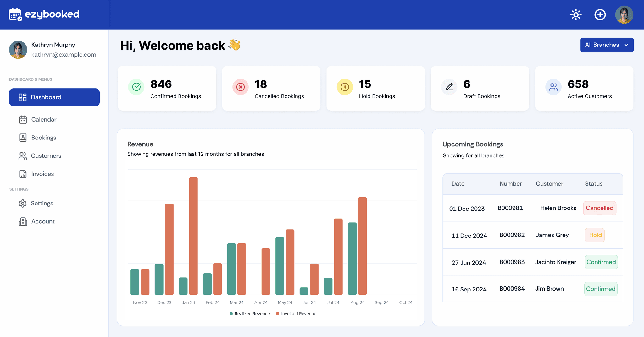Click the Invoices sidebar icon
Screen dimensions: 644x337
(x=23, y=174)
